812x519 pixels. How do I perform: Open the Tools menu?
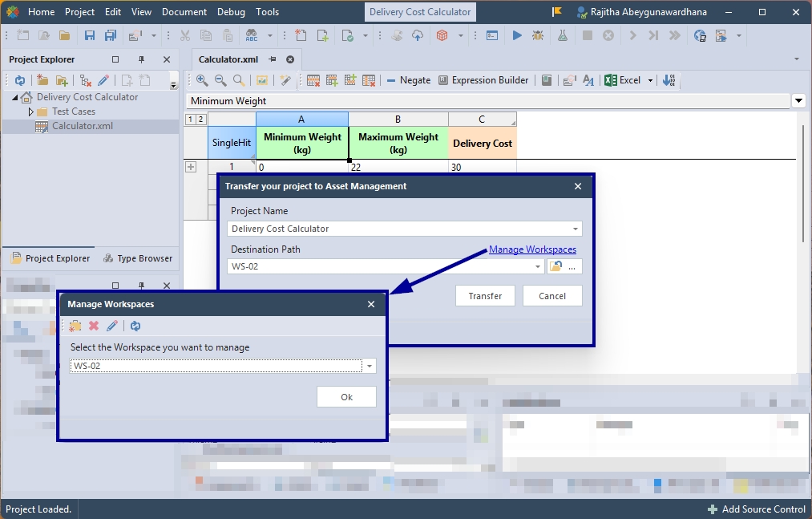tap(267, 11)
